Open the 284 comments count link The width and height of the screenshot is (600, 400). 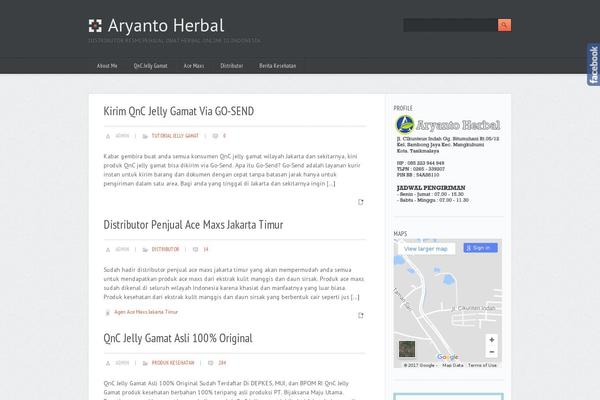point(222,363)
